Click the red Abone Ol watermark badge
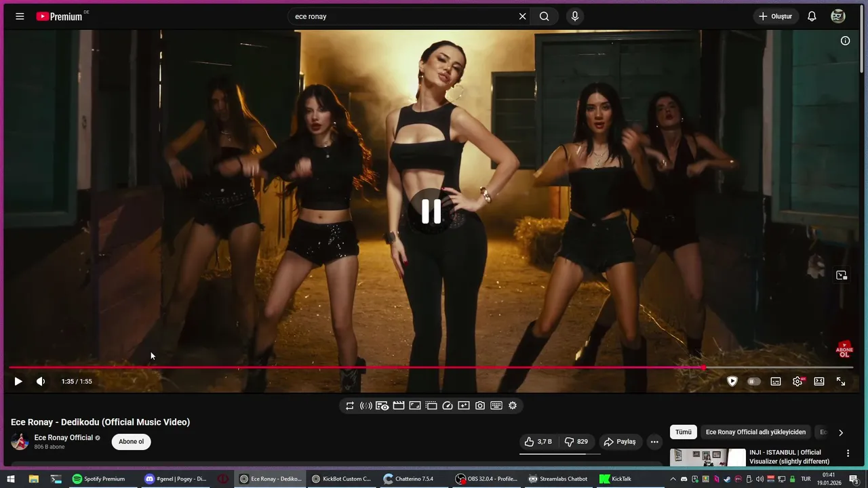This screenshot has height=488, width=868. tap(844, 350)
